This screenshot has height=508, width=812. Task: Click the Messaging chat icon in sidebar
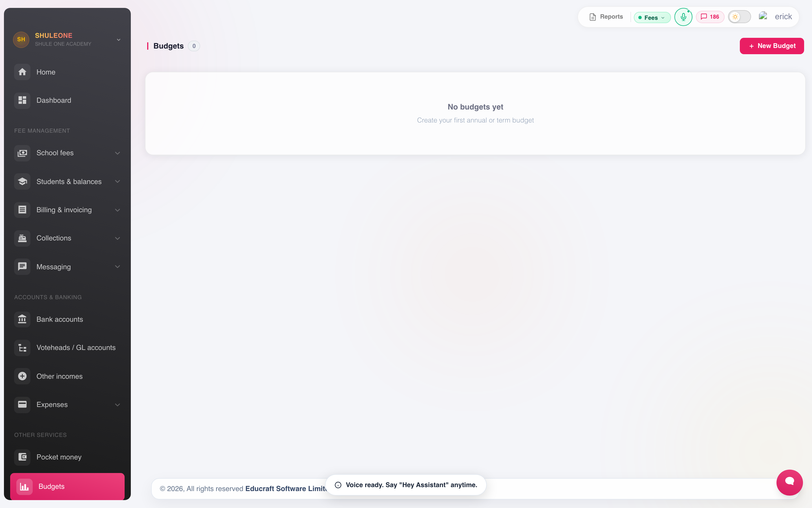(x=22, y=266)
